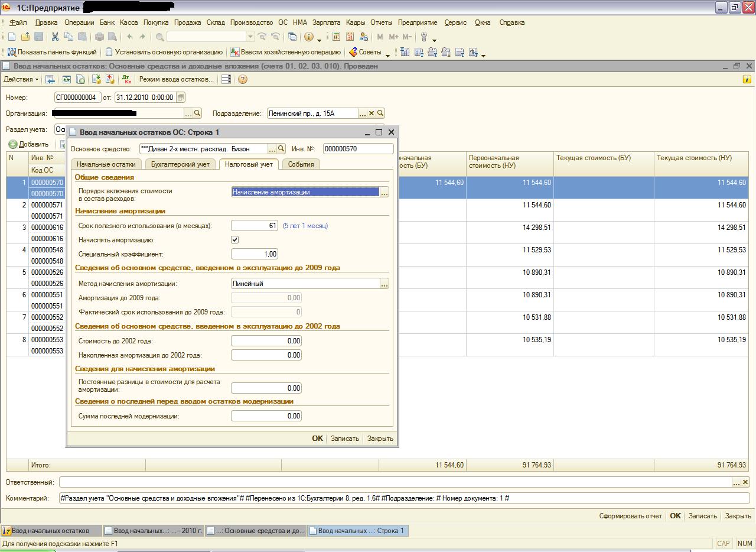Select table row with code 000000616
756x552 pixels.
(378, 233)
